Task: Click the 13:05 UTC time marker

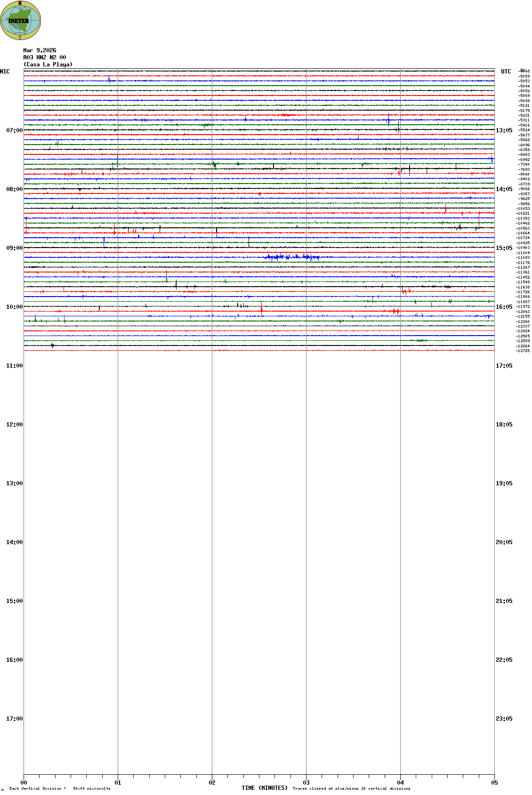Action: tap(504, 130)
